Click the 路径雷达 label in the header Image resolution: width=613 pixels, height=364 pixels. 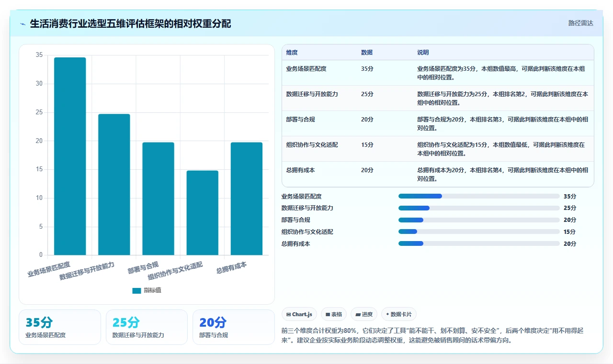click(x=580, y=23)
